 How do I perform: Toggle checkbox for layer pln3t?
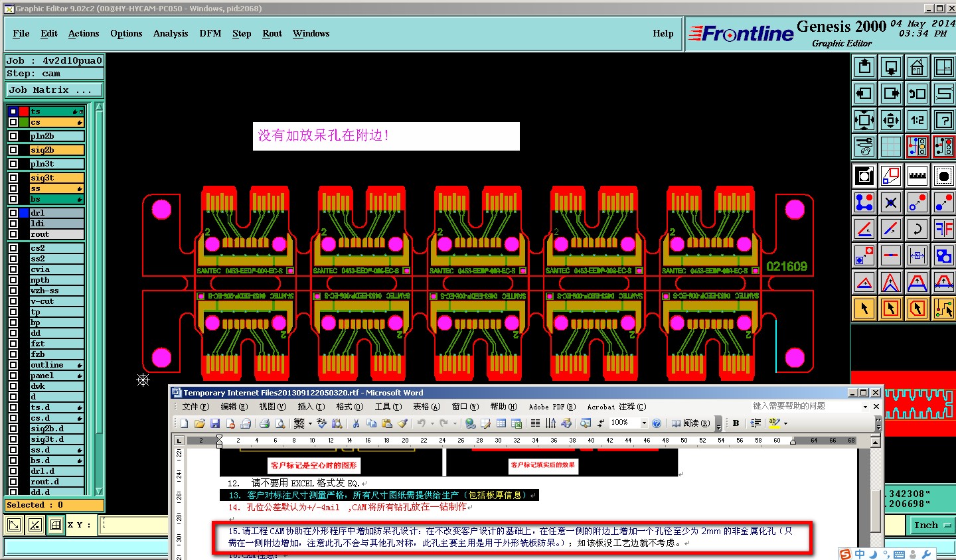[13, 164]
